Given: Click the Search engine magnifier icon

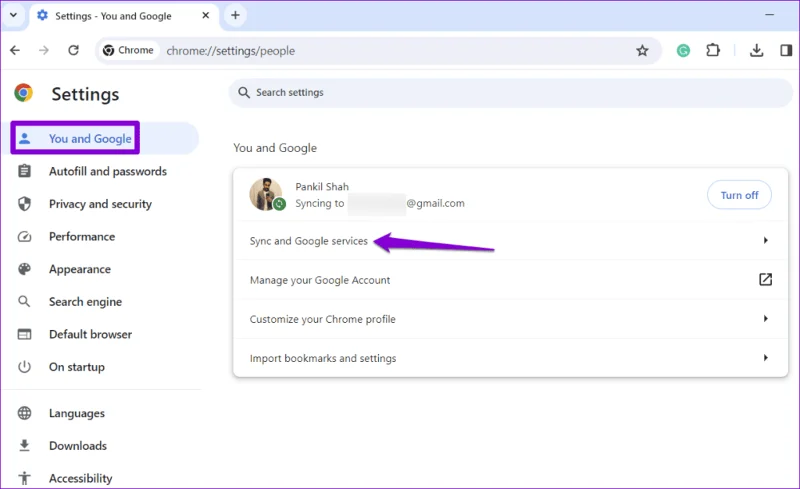Looking at the screenshot, I should [x=24, y=302].
